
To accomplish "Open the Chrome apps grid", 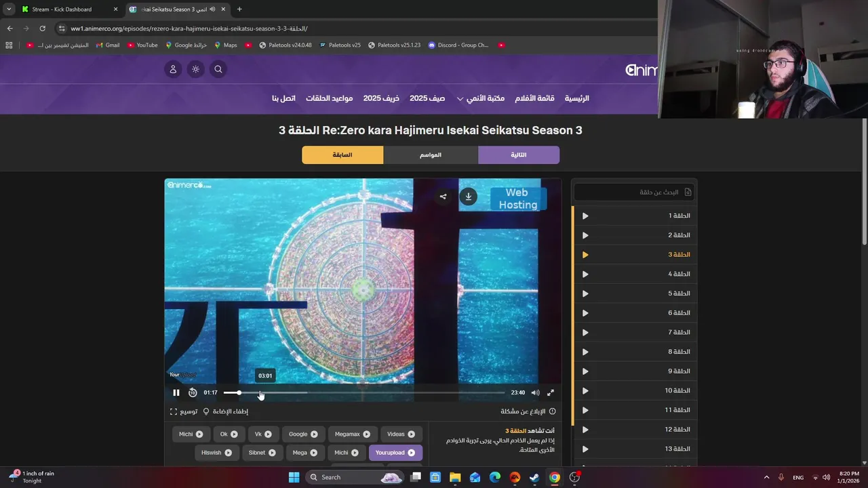I will point(9,45).
